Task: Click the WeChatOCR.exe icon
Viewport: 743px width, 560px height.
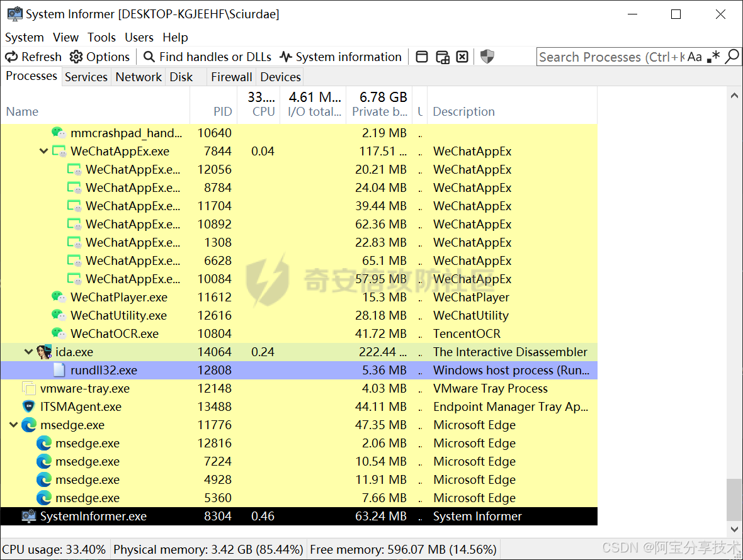Action: (x=59, y=333)
